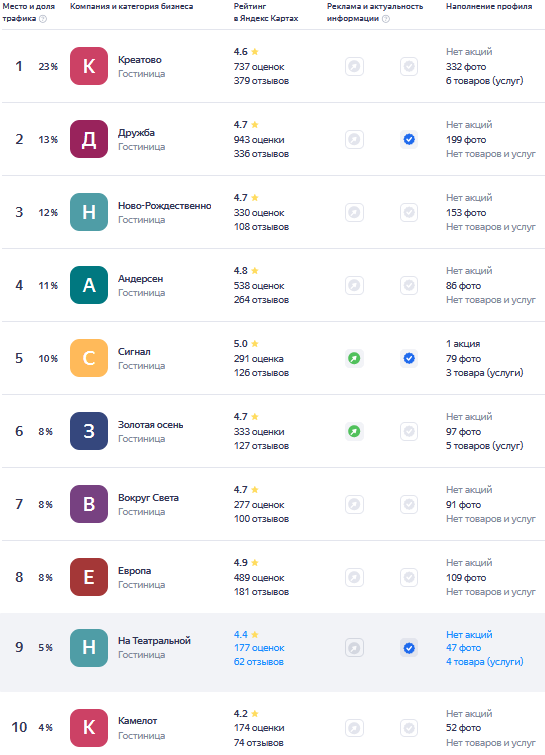Click the blue verified checkmark for Сигнал

click(x=409, y=358)
